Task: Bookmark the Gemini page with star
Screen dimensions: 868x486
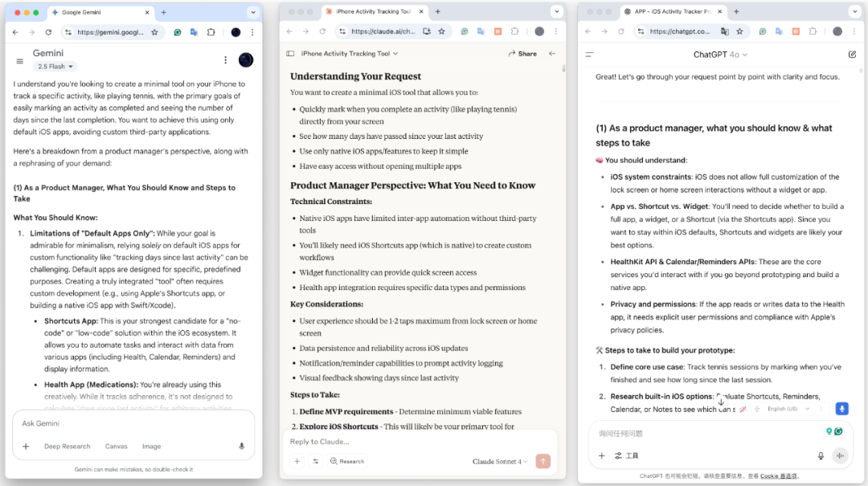Action: tap(154, 32)
